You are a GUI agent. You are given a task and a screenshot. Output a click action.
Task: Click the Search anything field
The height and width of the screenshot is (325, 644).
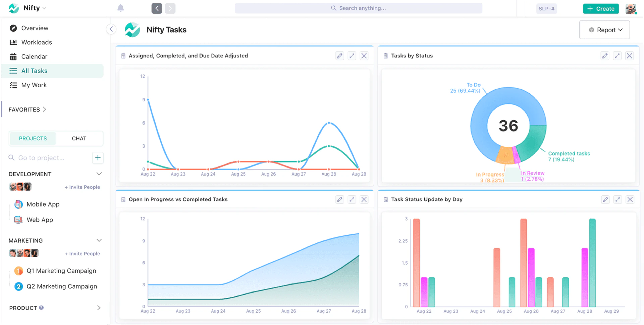coord(359,8)
